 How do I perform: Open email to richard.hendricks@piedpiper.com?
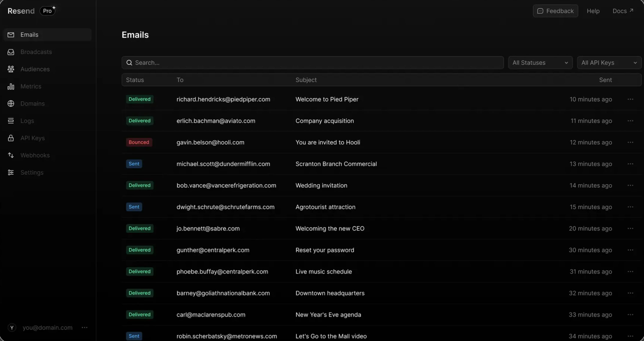click(x=223, y=100)
